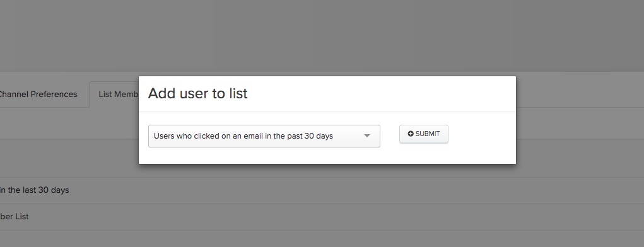Select the 'Users who clicked on an email' text
This screenshot has height=247, width=644.
208,136
